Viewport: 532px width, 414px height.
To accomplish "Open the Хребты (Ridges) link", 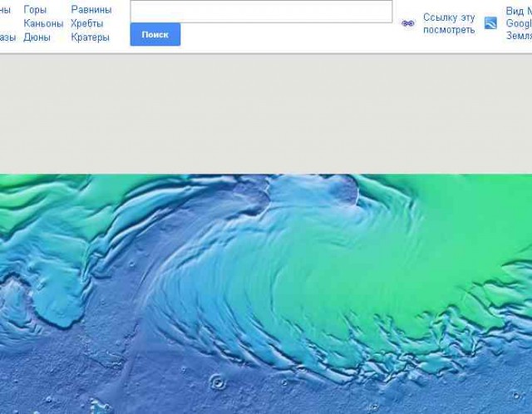I will [86, 23].
